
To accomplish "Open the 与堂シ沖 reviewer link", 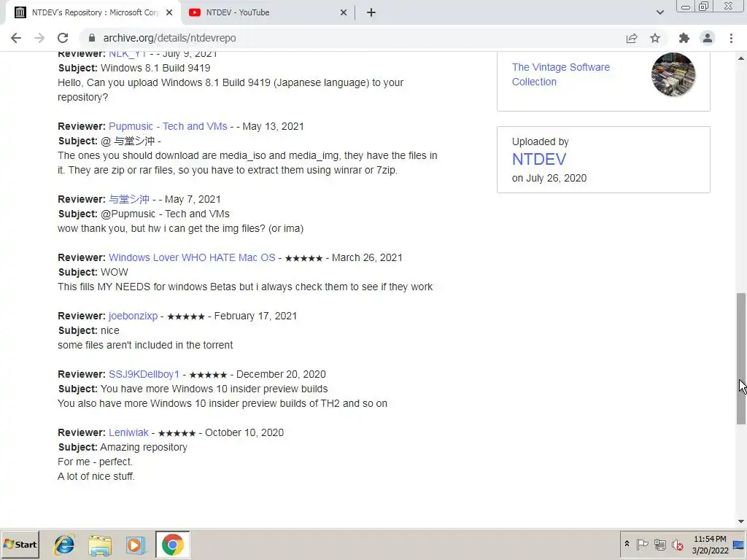I will pos(128,199).
